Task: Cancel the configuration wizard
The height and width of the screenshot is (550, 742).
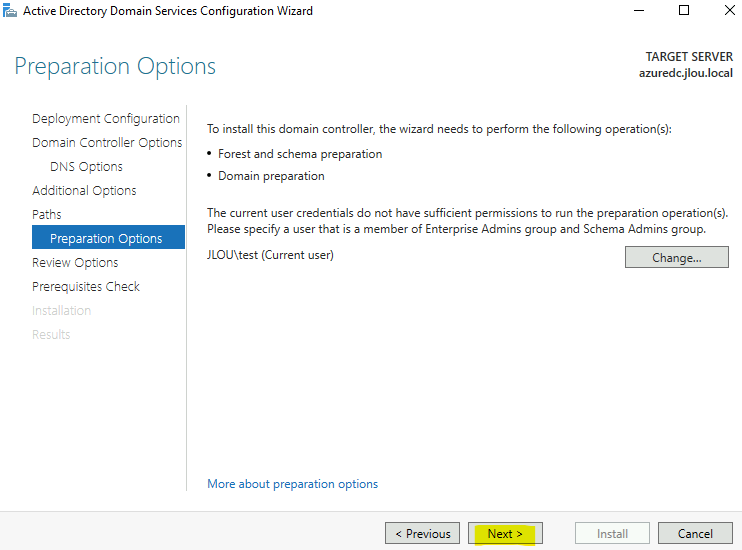Action: point(695,533)
